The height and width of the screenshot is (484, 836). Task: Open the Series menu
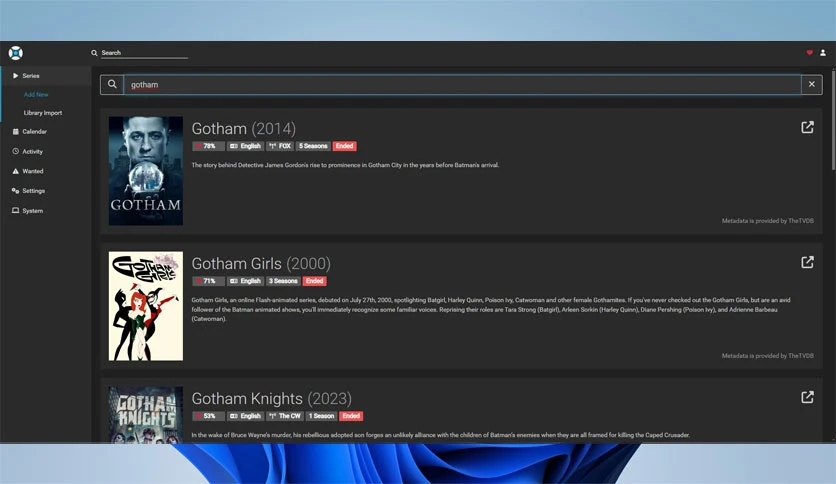46,76
